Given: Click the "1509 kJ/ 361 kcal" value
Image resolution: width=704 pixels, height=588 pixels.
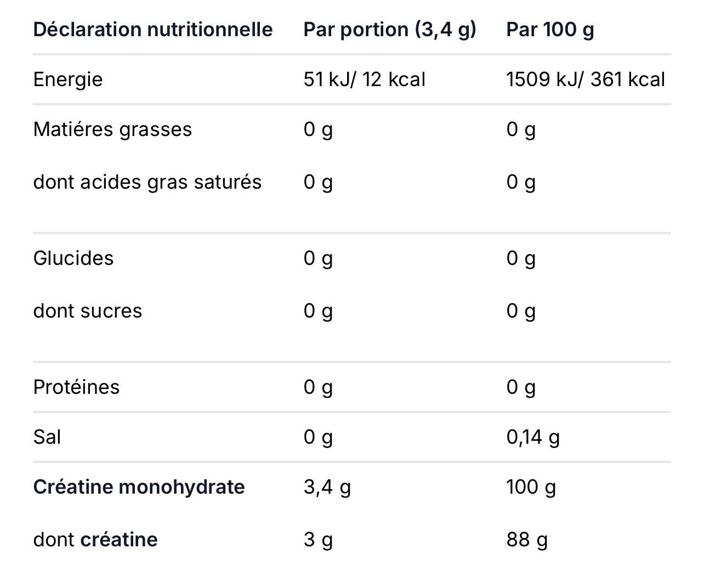Looking at the screenshot, I should tap(585, 80).
